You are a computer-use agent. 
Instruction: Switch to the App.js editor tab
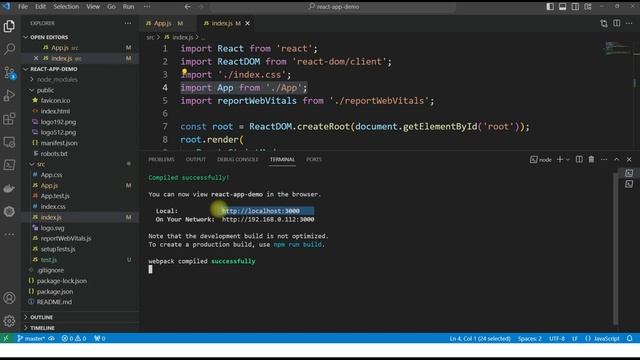168,23
